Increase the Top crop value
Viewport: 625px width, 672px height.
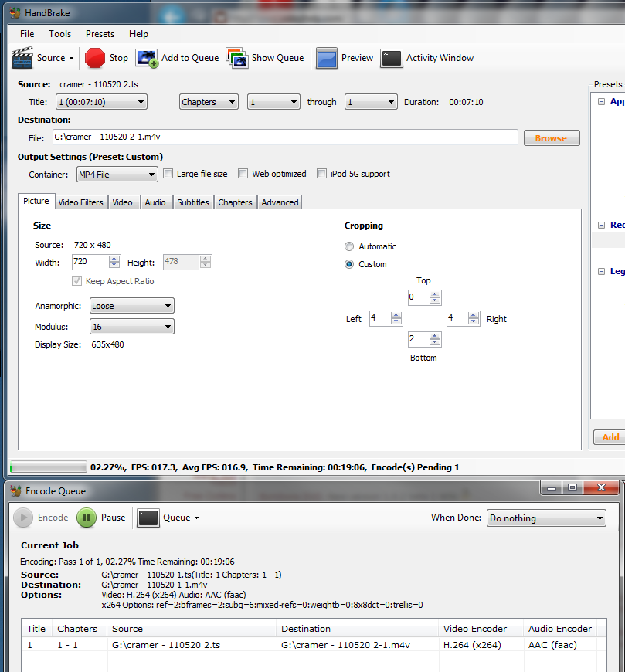[435, 294]
